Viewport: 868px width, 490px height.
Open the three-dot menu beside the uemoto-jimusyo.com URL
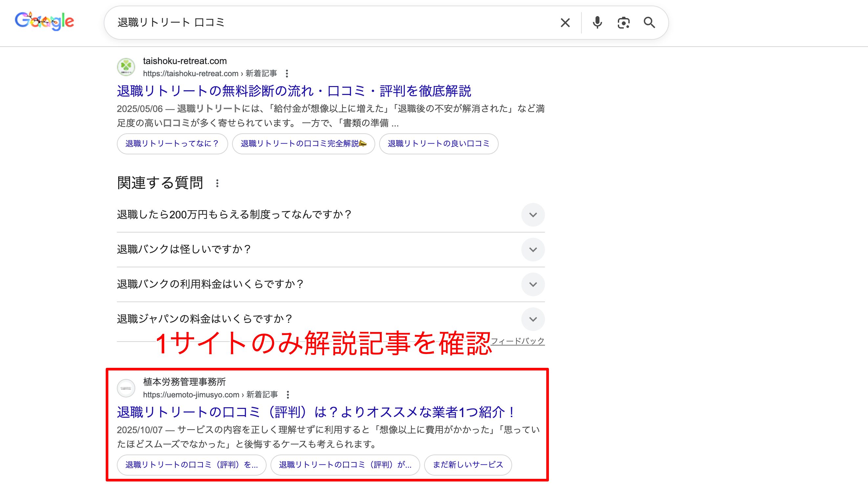tap(288, 395)
